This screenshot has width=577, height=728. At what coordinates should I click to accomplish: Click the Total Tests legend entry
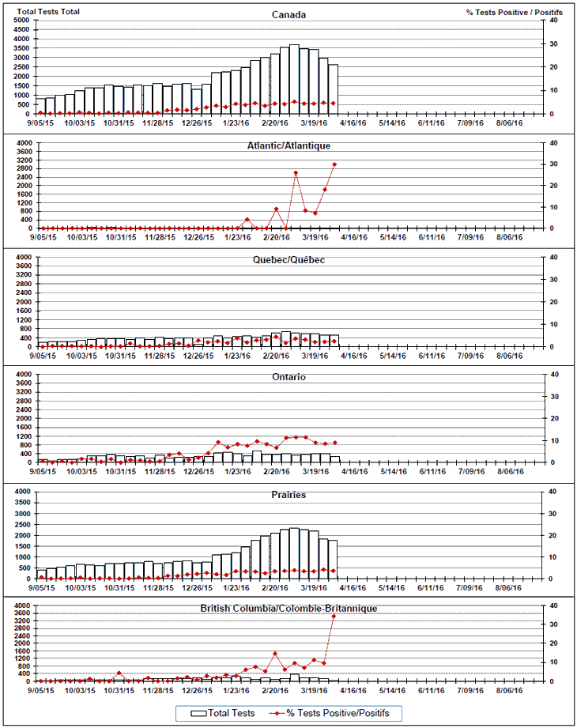click(232, 713)
